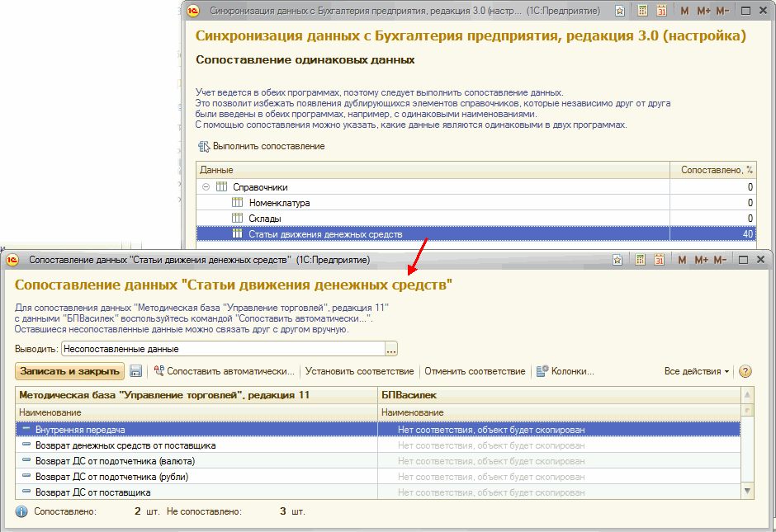Select the Возврат ДС от подотчетника (рубли) row
This screenshot has height=532, width=776.
(x=378, y=477)
